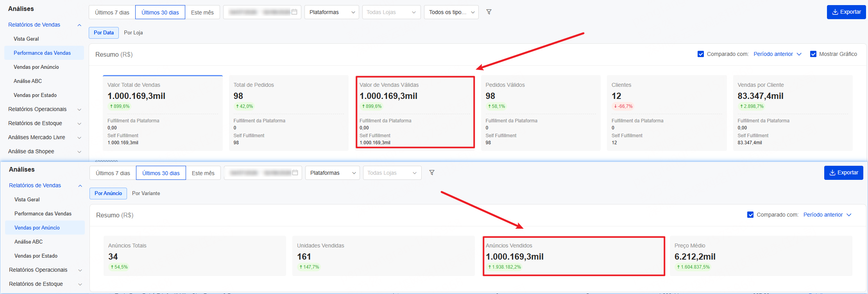Image resolution: width=868 pixels, height=294 pixels.
Task: Expand Relatórios de Estoque in the upper sidebar
Action: 45,123
